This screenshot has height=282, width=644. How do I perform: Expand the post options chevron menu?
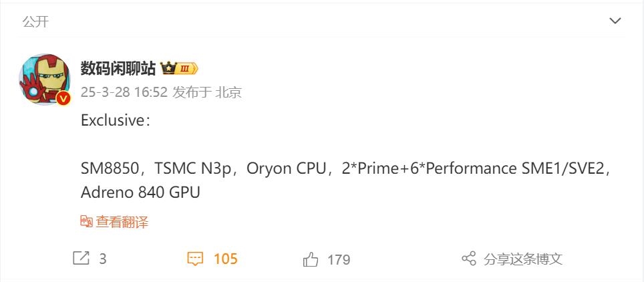click(x=615, y=22)
